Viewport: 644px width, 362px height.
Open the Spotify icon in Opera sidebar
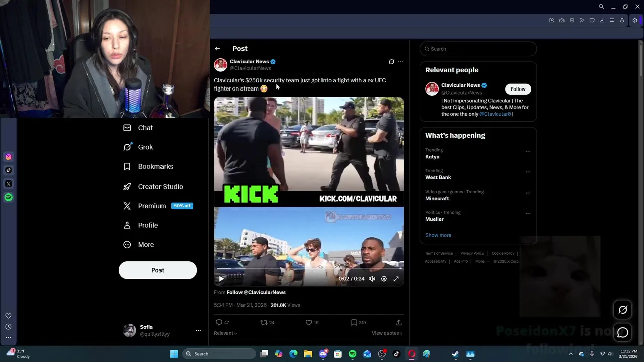tap(8, 197)
